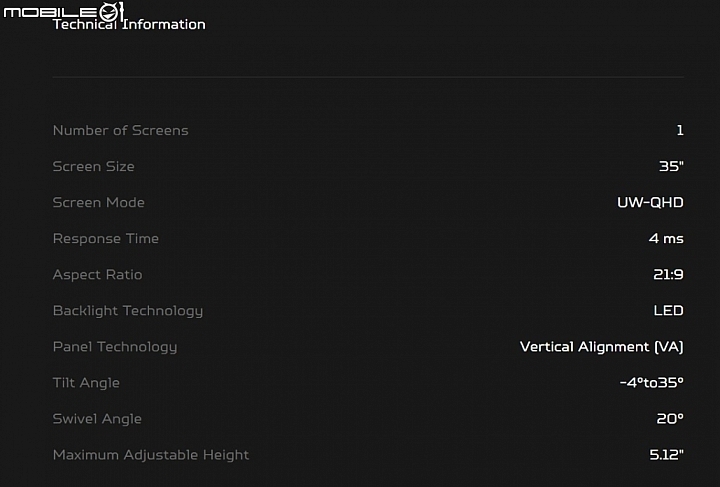Click the Number of Screens label
The height and width of the screenshot is (487, 720).
pos(121,130)
